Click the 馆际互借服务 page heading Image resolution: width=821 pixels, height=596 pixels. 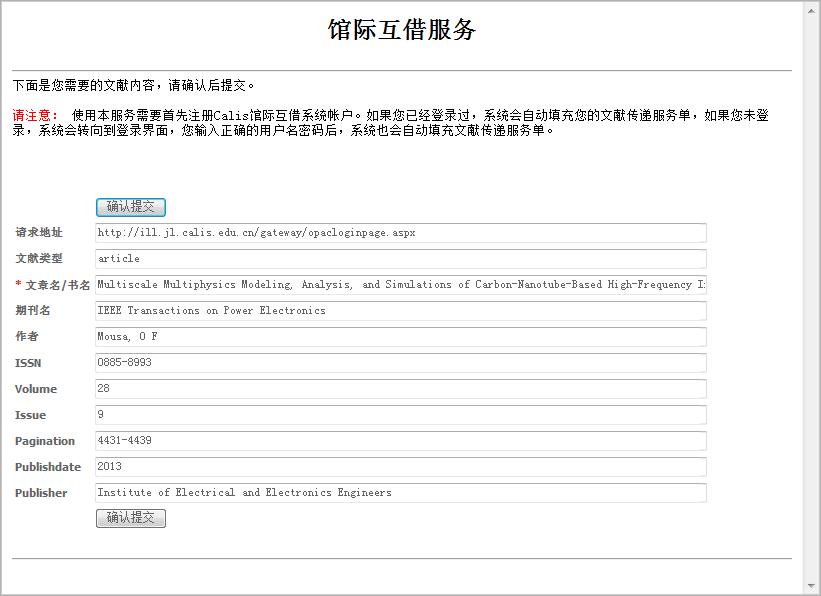[x=402, y=30]
